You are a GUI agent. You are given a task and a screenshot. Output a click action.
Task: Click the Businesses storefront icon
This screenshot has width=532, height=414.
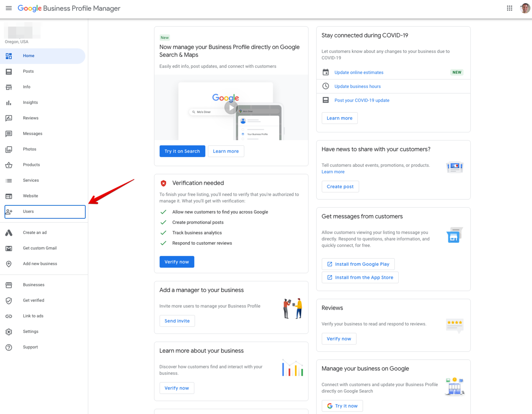tap(9, 285)
